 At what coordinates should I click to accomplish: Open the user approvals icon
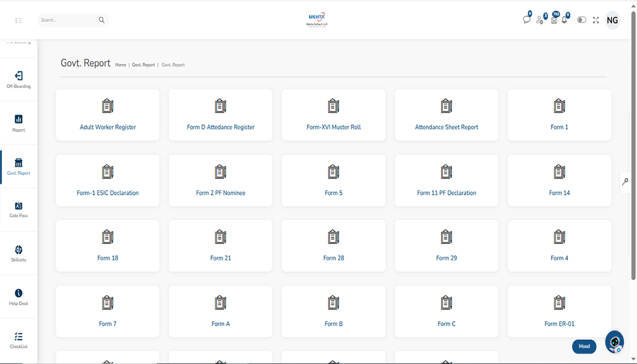click(539, 20)
